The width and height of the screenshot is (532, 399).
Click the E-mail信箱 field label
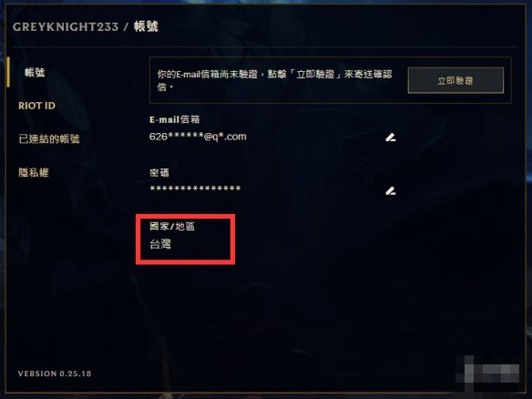[x=174, y=119]
